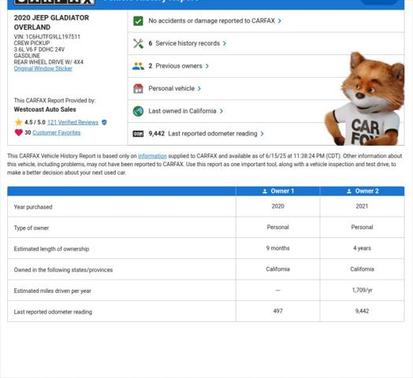Click Owner 2 odometer value '9,442' in table

click(x=362, y=311)
